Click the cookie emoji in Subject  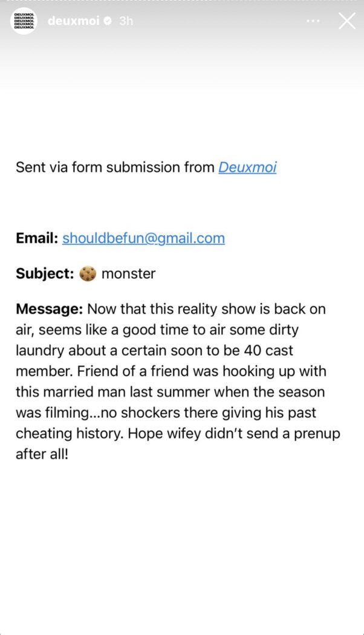[88, 274]
